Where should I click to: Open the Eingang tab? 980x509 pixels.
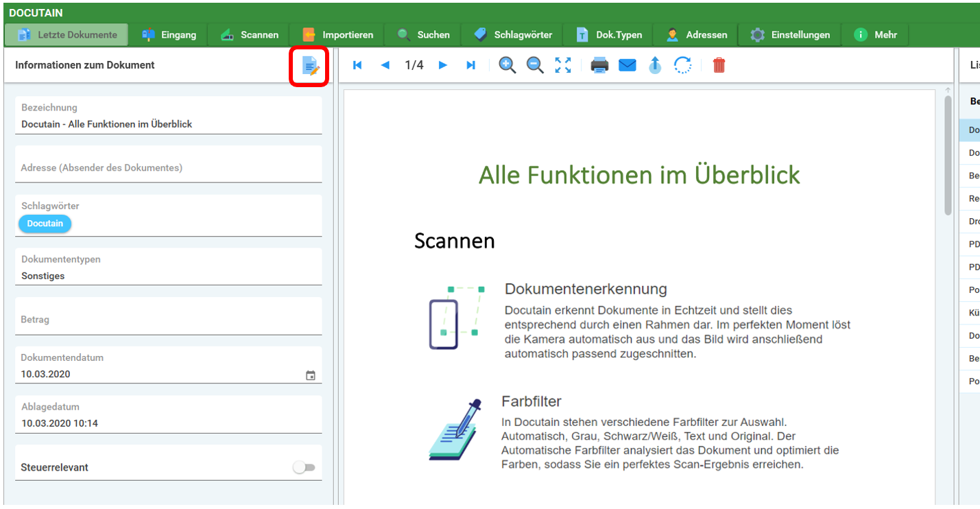click(169, 34)
